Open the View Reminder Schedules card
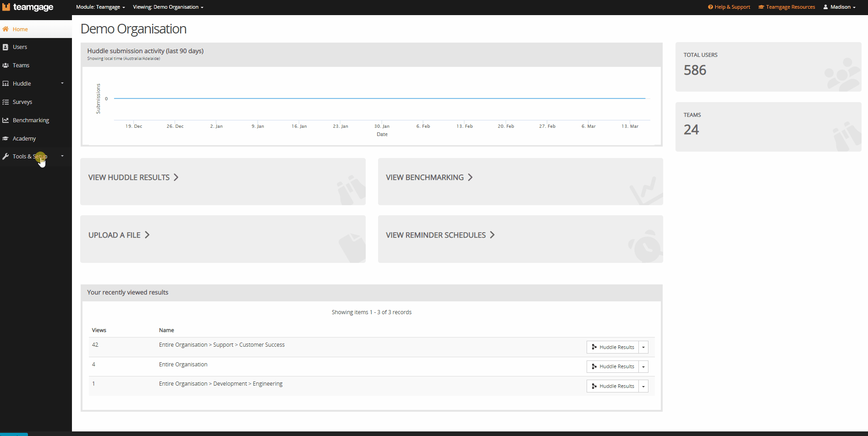 [x=520, y=239]
